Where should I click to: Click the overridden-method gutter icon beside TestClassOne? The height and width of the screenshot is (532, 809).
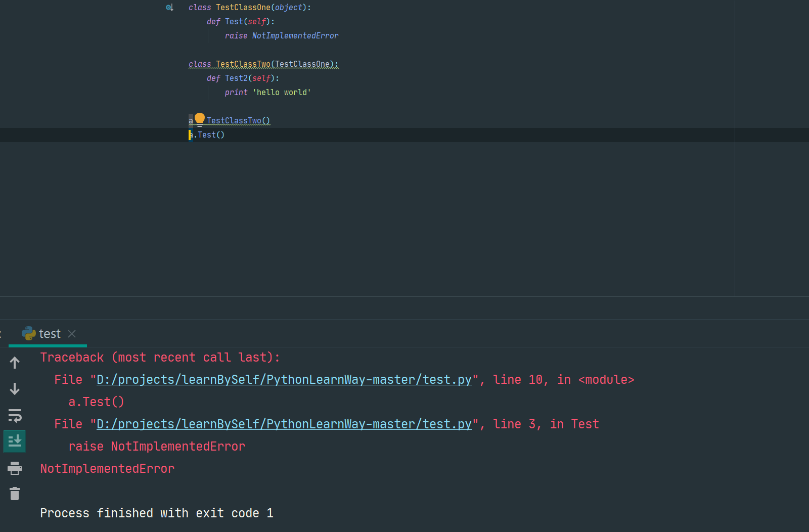click(x=169, y=8)
